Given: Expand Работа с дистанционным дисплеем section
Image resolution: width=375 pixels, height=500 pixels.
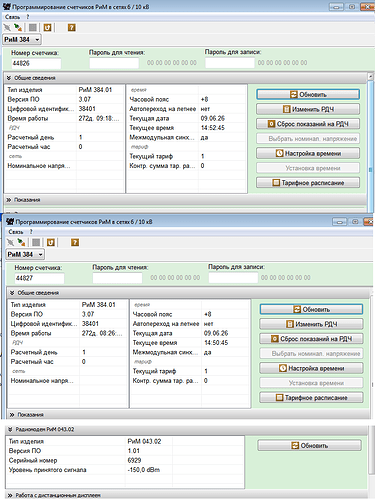Looking at the screenshot, I should pos(11,495).
